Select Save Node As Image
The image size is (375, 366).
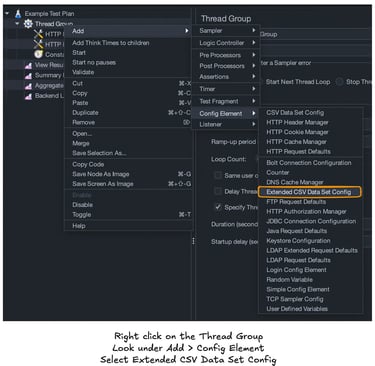click(128, 174)
